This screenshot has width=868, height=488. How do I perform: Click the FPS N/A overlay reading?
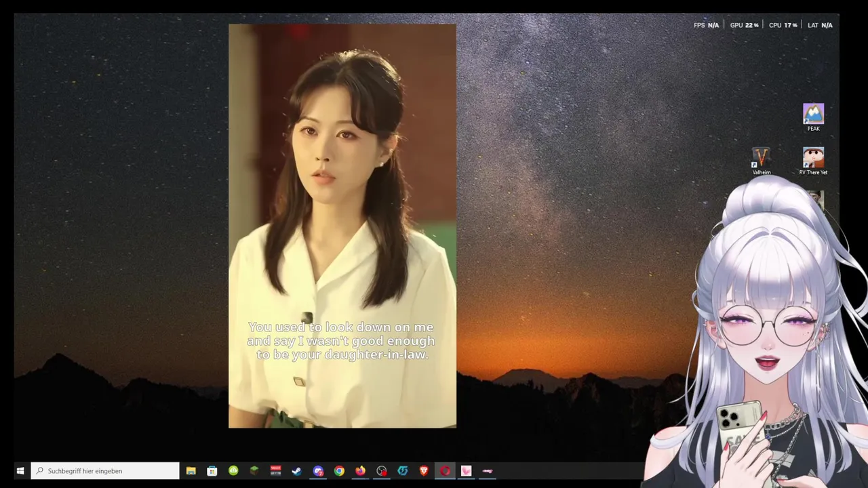click(x=706, y=25)
